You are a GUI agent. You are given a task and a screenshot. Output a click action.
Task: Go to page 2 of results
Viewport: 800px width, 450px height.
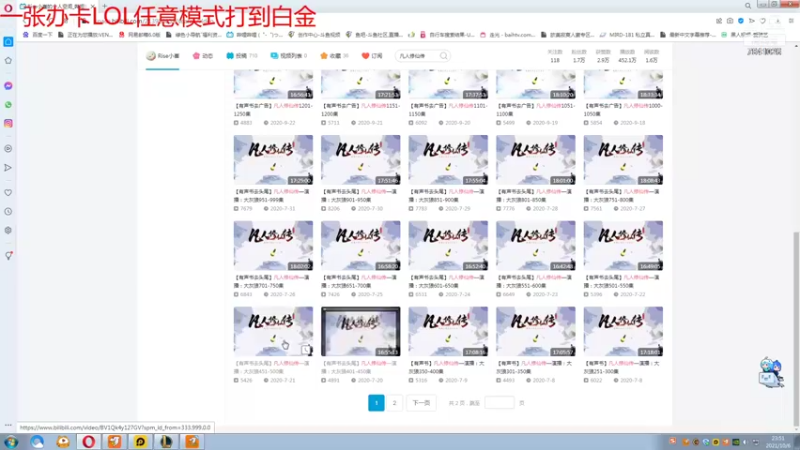[394, 403]
